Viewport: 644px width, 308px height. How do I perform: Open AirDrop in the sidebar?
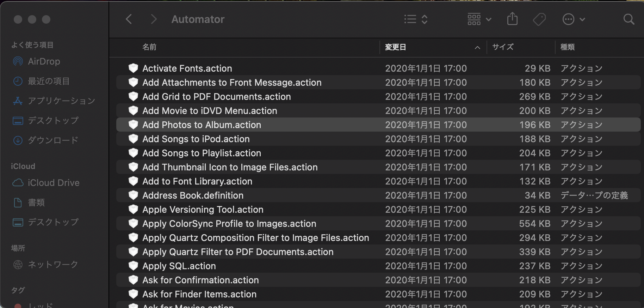44,61
